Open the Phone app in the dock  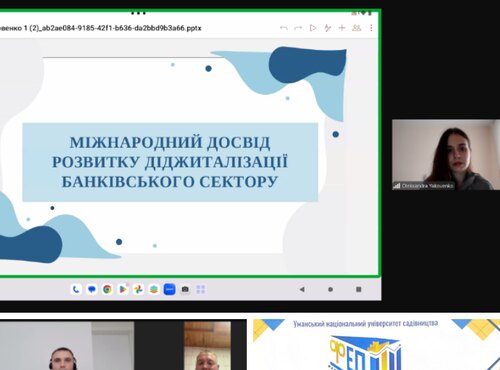[x=76, y=289]
